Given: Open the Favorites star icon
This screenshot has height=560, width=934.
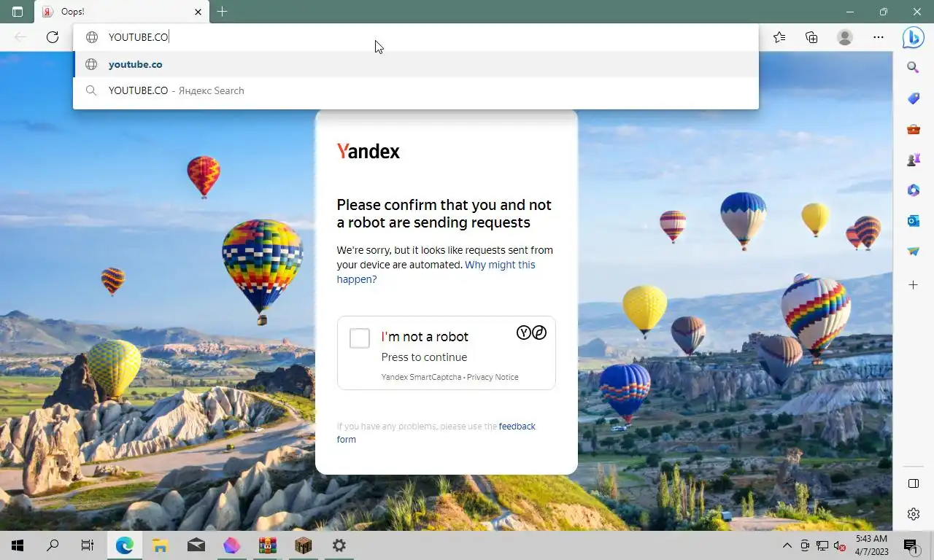Looking at the screenshot, I should [779, 37].
